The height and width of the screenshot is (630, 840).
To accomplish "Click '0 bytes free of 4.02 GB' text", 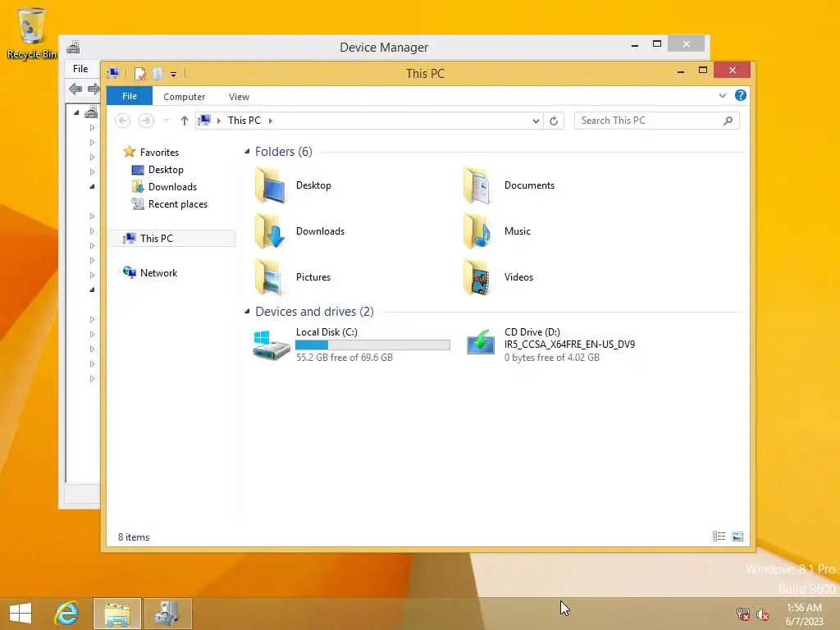I will point(552,358).
